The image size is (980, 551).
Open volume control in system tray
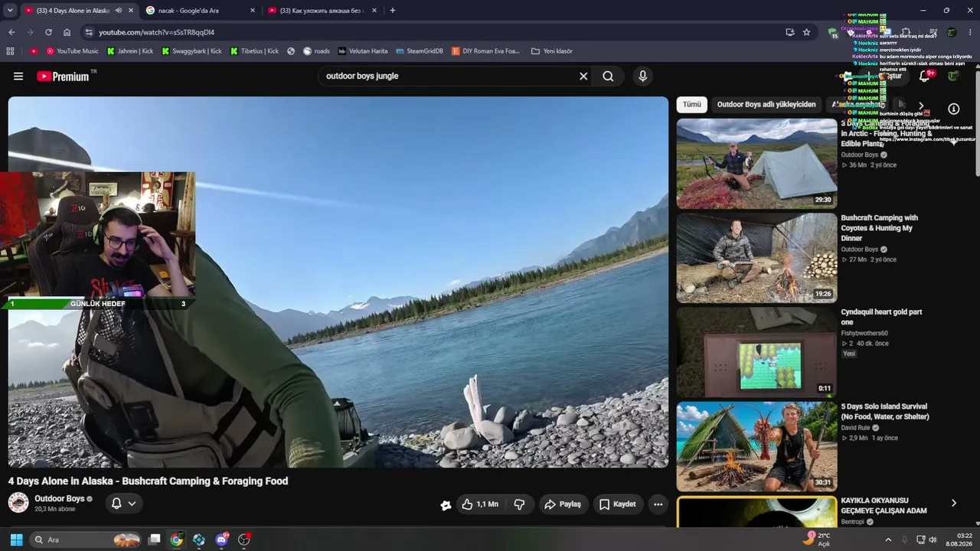click(x=933, y=540)
